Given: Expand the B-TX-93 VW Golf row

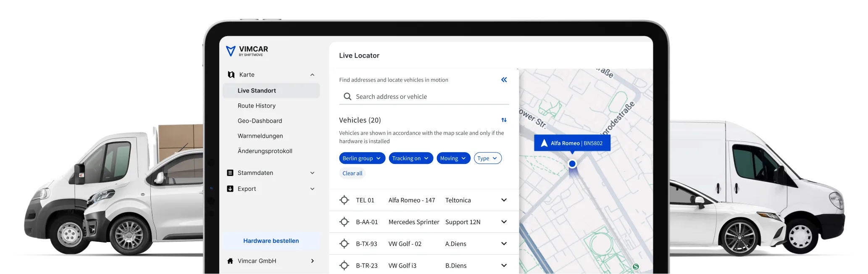Looking at the screenshot, I should (504, 244).
